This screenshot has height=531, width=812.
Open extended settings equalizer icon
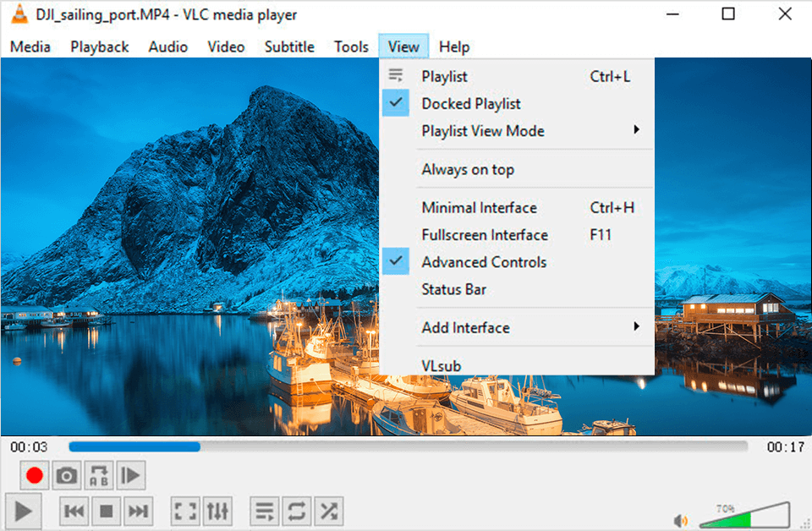(217, 511)
